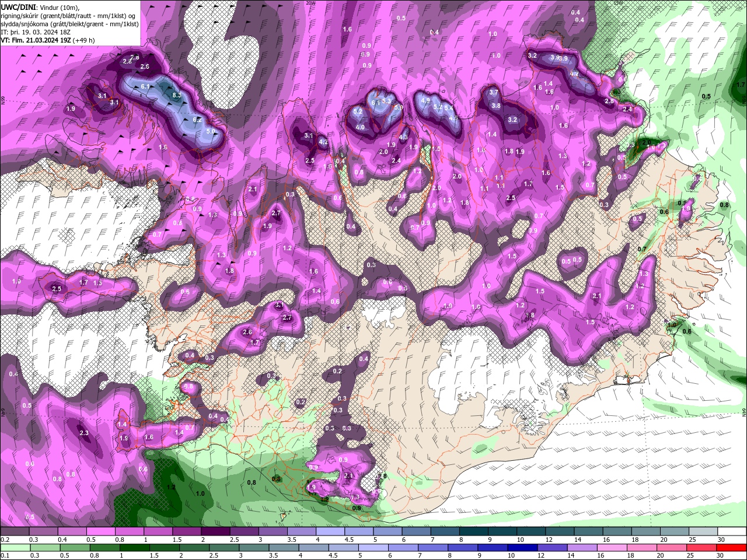Pick the light pink 16 swatch on the bottom scale

[613, 548]
